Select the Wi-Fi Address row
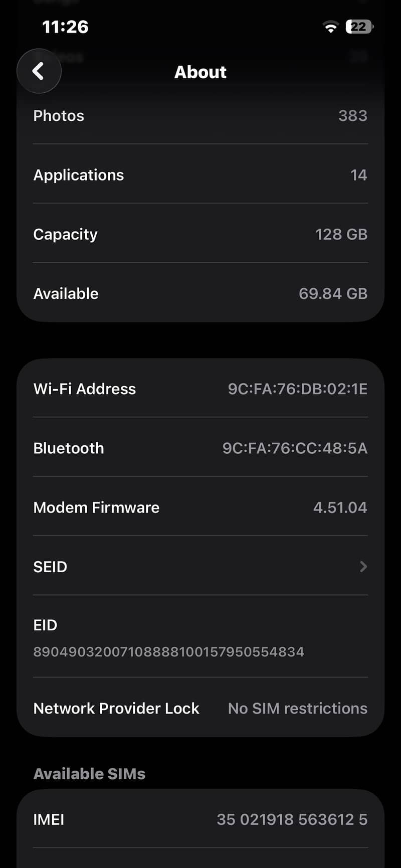The width and height of the screenshot is (401, 868). tap(200, 389)
